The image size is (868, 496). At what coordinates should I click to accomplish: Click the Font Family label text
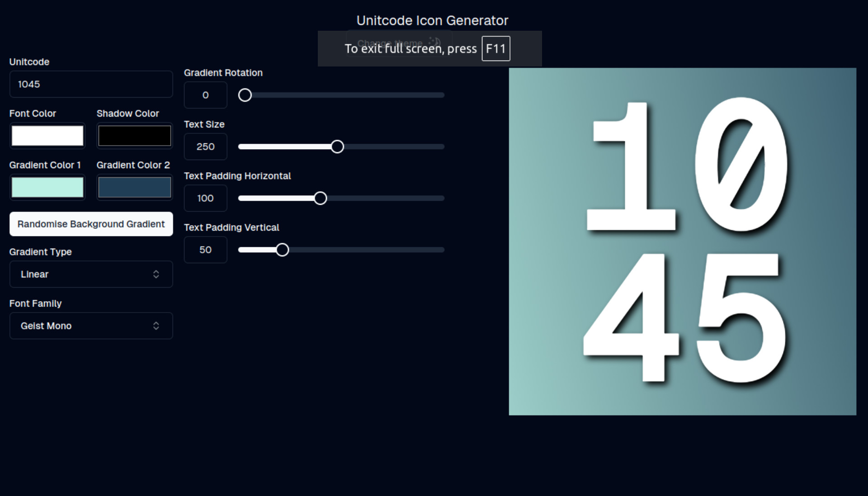pyautogui.click(x=36, y=303)
